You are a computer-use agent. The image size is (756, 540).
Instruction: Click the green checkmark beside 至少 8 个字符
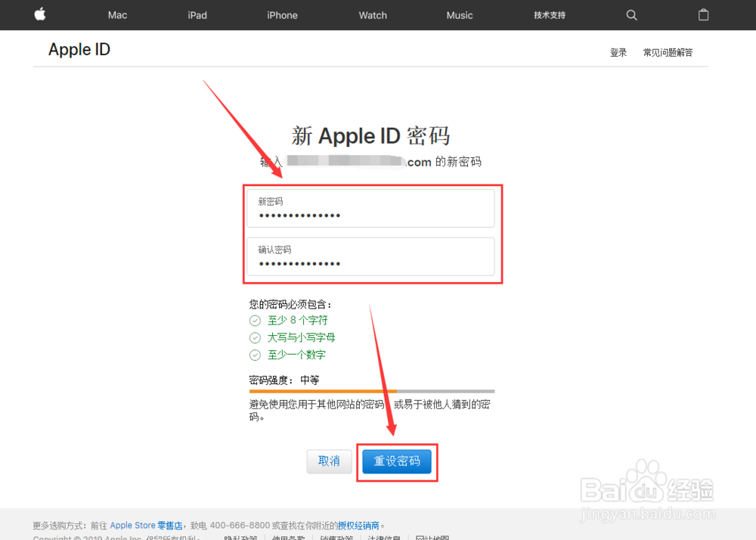click(x=255, y=320)
